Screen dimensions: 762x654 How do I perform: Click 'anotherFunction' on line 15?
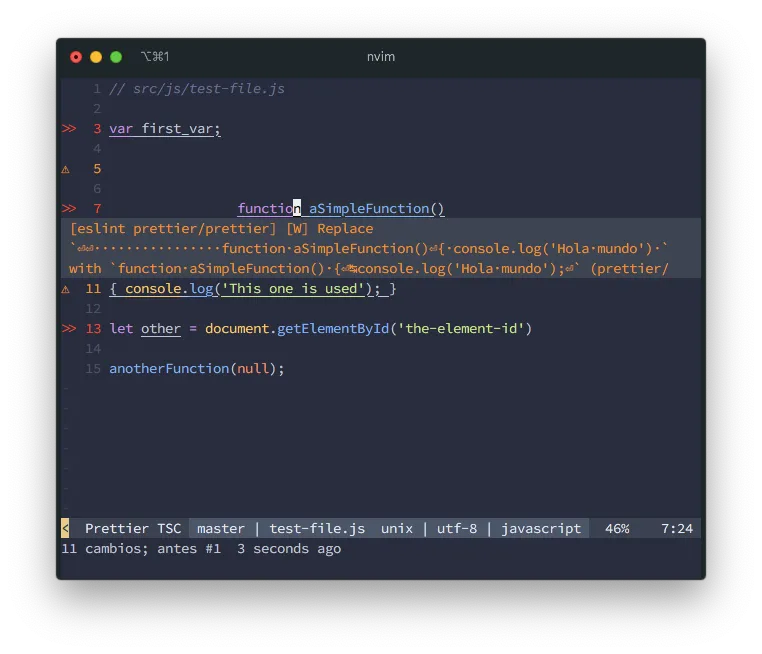pos(169,369)
